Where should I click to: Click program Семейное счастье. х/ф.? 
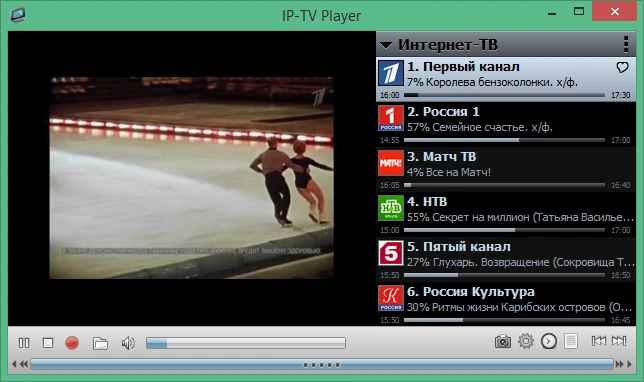(x=492, y=127)
